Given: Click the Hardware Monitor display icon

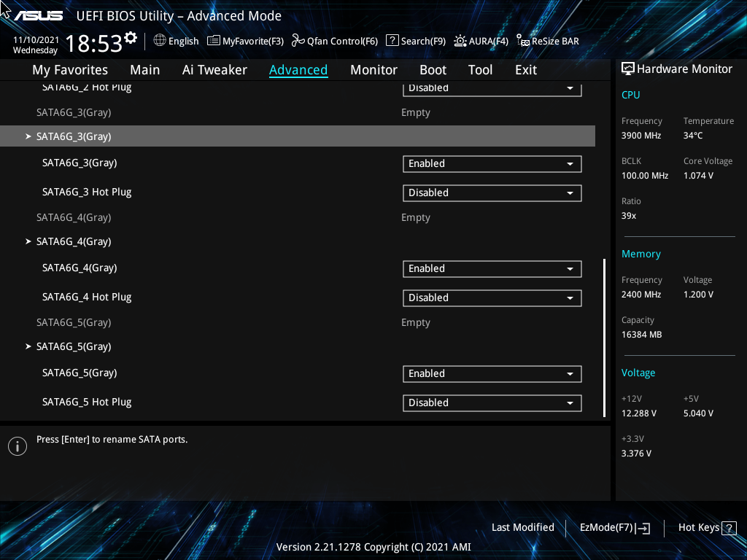Looking at the screenshot, I should pos(628,69).
